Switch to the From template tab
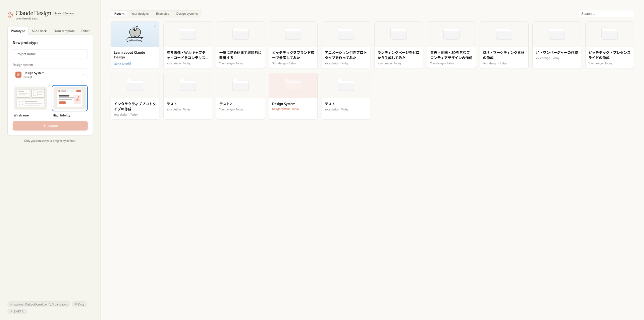 (x=64, y=31)
